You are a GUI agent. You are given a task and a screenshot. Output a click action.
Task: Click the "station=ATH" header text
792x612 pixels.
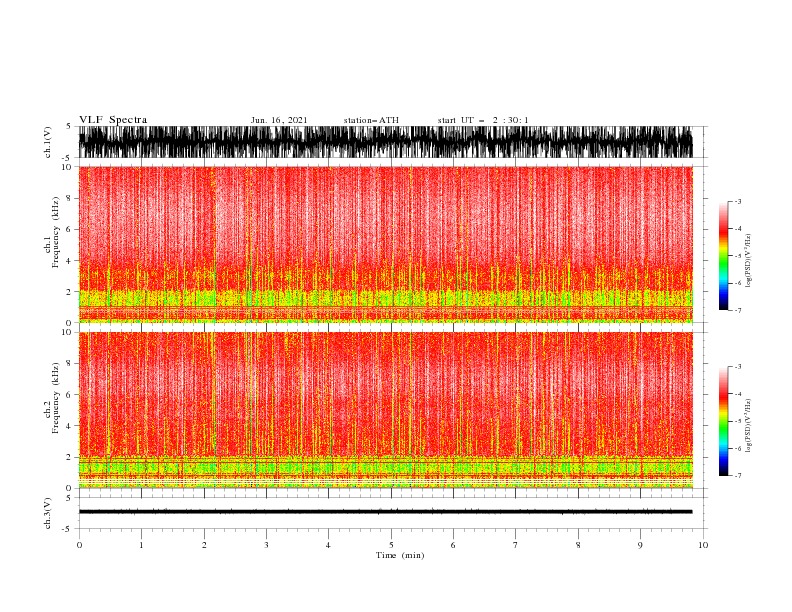click(x=371, y=120)
